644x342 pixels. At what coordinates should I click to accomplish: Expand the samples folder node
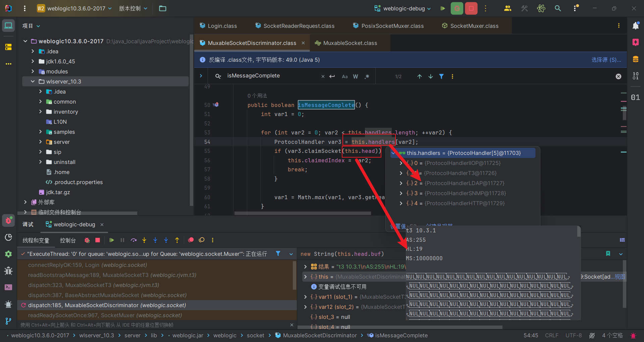click(40, 132)
